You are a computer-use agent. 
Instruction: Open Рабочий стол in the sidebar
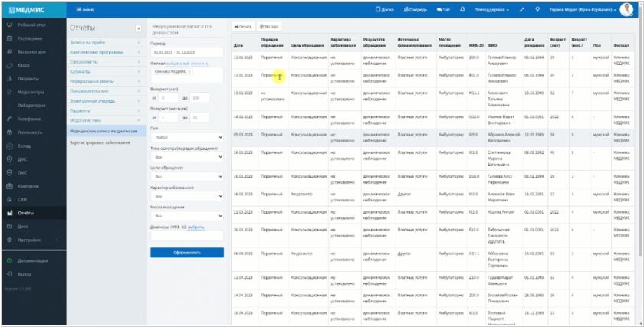pyautogui.click(x=31, y=25)
